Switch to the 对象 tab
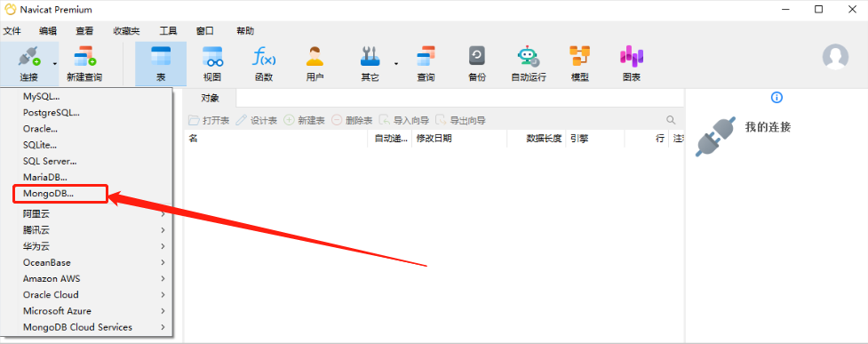This screenshot has height=344, width=868. (x=210, y=98)
